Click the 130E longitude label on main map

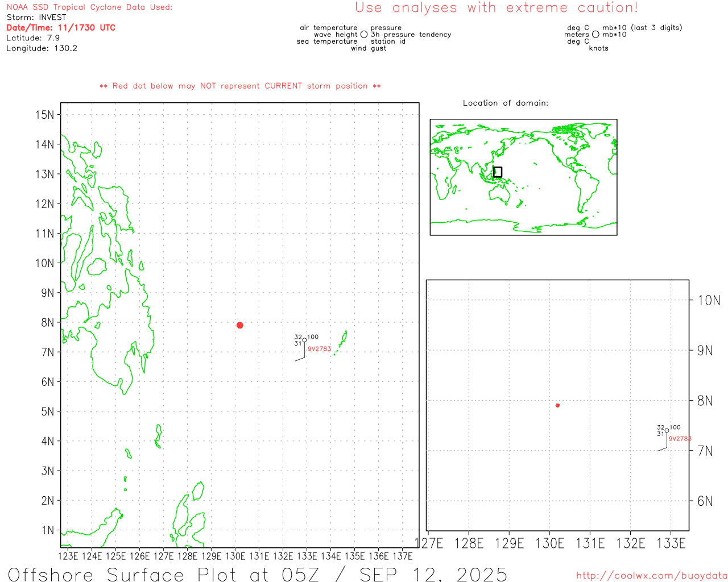point(235,555)
